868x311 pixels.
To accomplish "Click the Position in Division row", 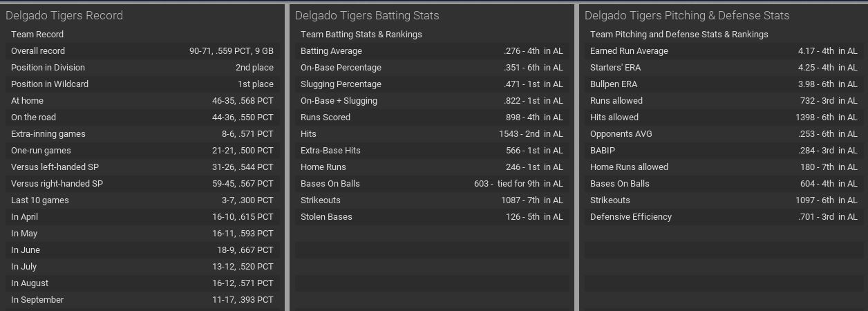I will click(142, 68).
